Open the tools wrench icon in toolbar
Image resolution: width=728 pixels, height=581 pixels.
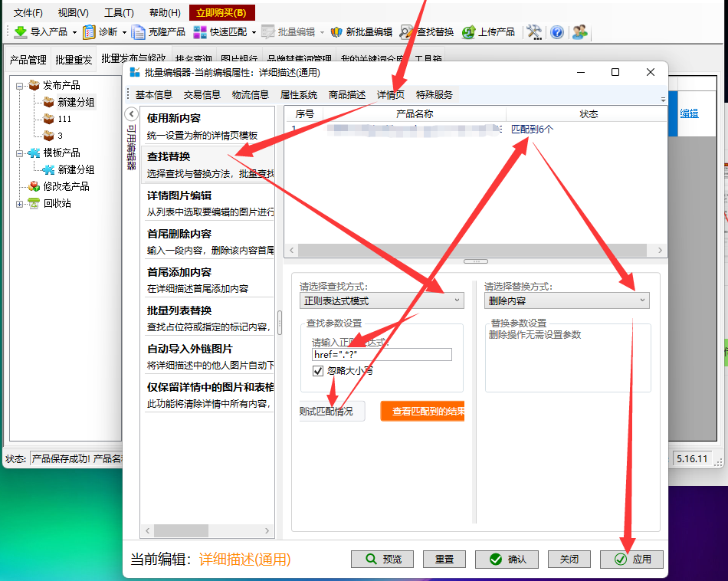click(534, 32)
